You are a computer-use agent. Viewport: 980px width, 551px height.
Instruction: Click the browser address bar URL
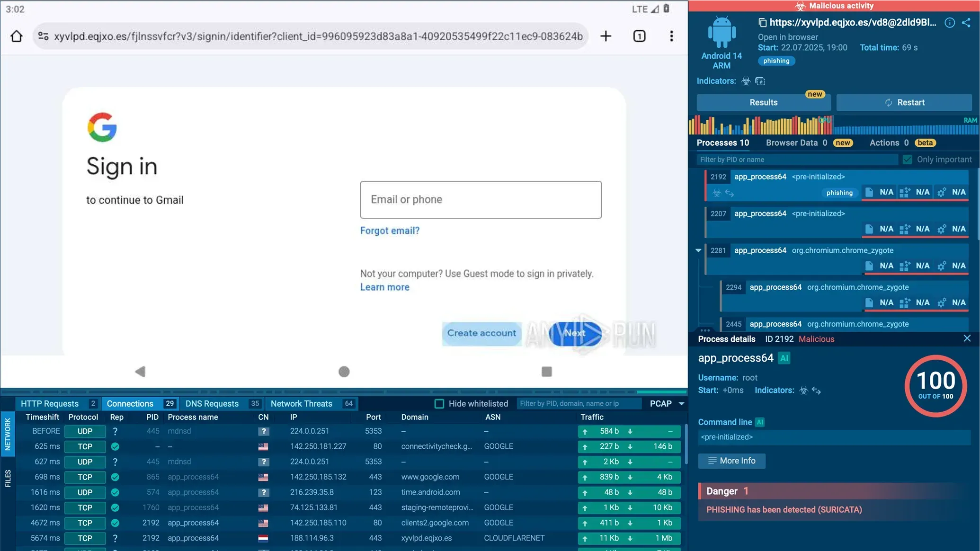[x=318, y=36]
